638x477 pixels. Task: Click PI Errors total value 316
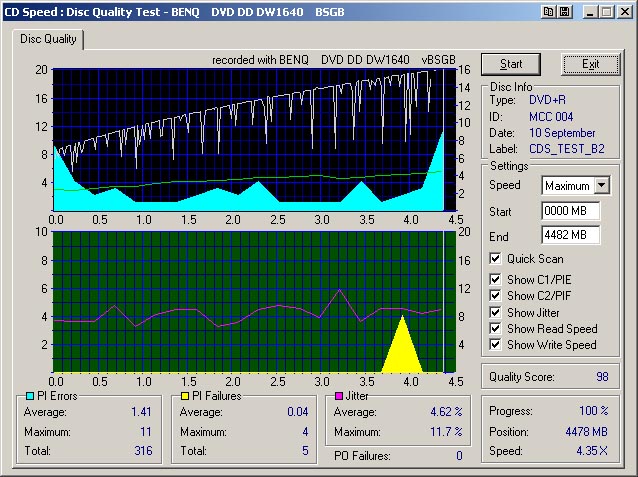[143, 451]
